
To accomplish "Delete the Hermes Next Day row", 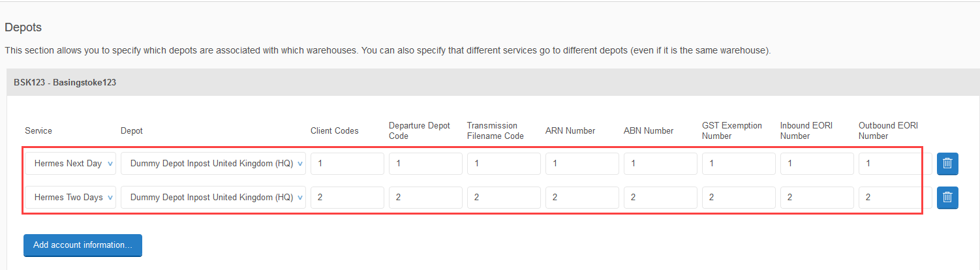I will click(947, 164).
